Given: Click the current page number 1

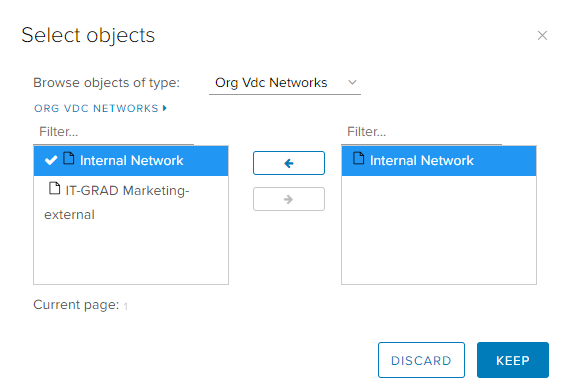Looking at the screenshot, I should pos(125,307).
